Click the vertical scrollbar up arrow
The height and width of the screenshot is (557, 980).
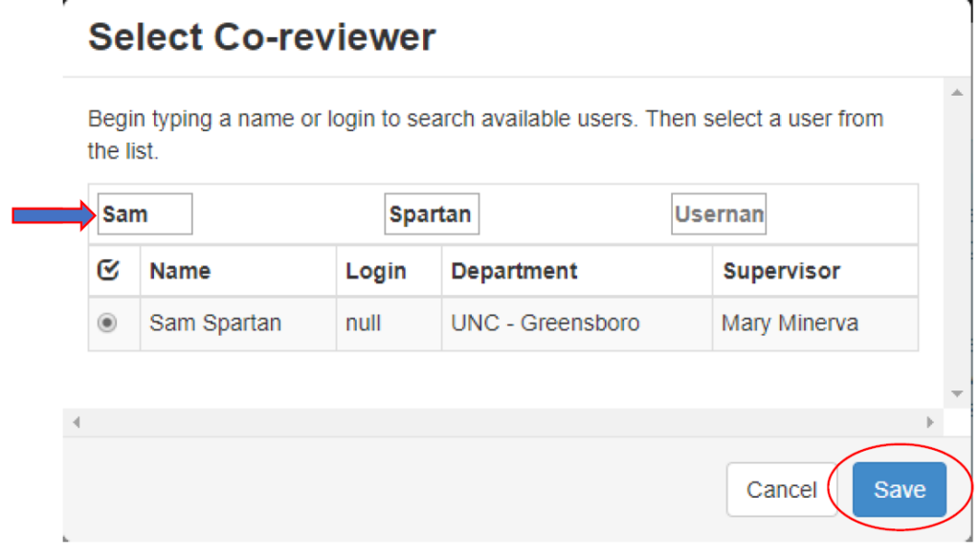[955, 93]
